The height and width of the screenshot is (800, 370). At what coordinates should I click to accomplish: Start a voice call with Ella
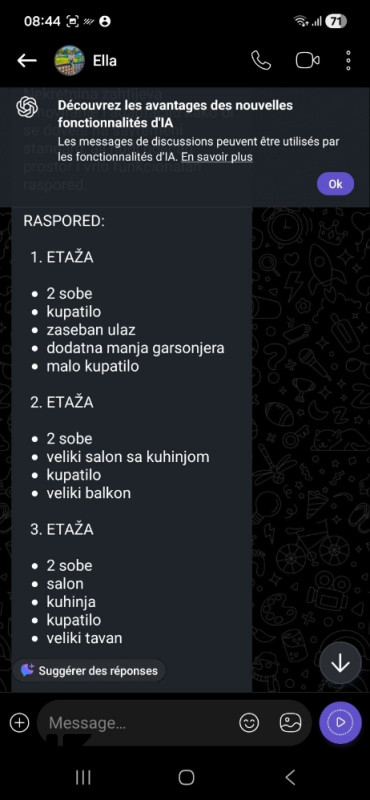click(261, 61)
